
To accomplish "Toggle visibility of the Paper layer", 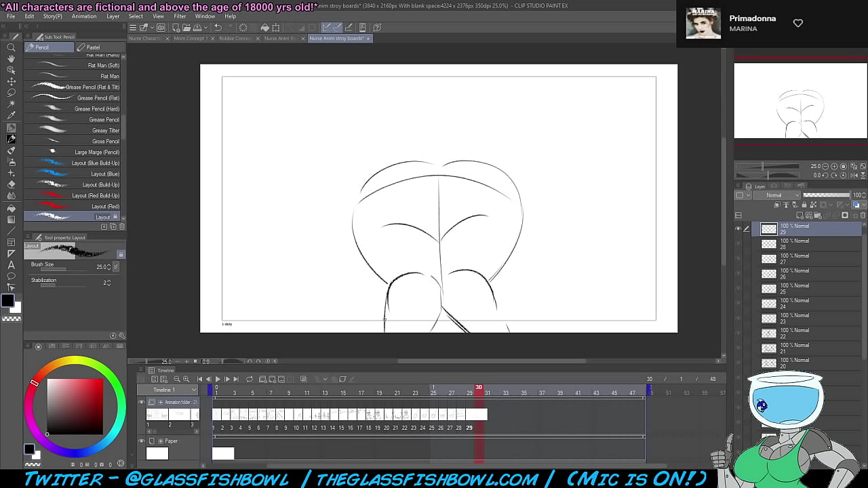I will coord(142,441).
